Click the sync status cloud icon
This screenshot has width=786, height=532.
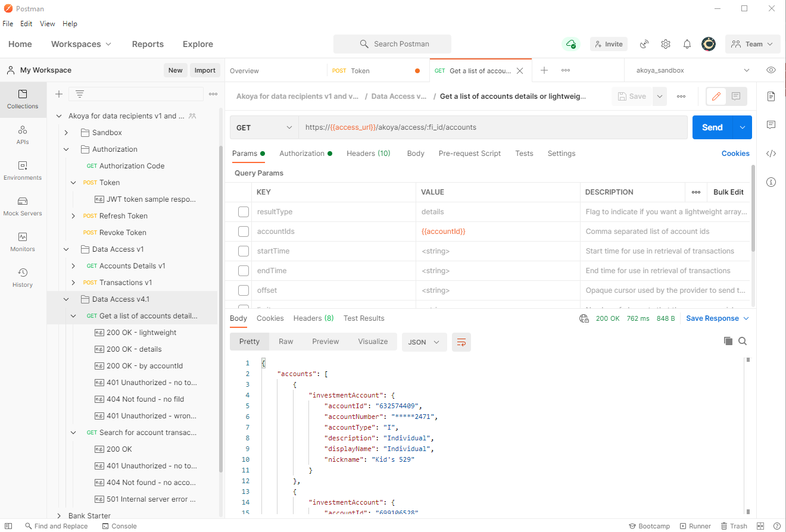point(571,44)
